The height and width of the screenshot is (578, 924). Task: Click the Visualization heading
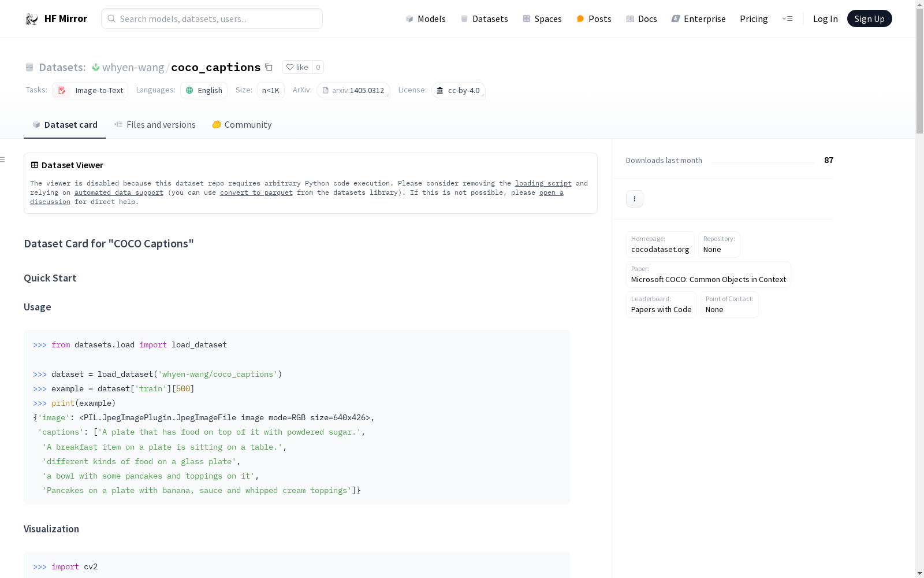point(51,529)
